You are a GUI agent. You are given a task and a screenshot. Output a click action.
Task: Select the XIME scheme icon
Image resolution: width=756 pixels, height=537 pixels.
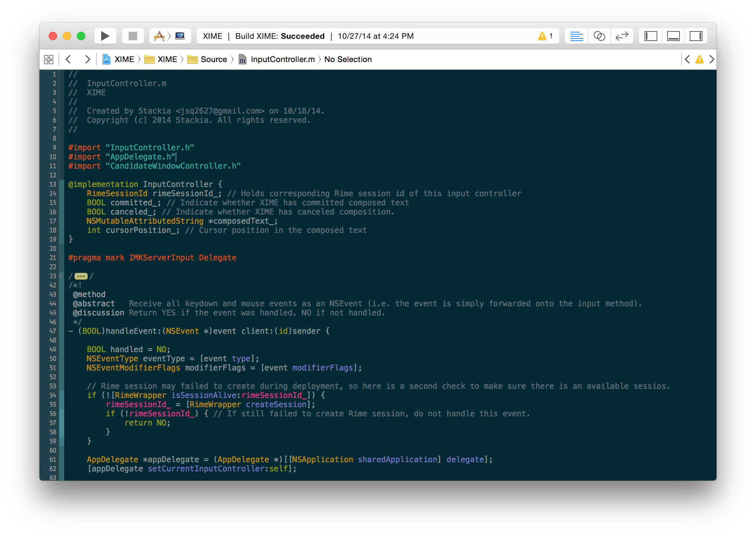(x=159, y=36)
